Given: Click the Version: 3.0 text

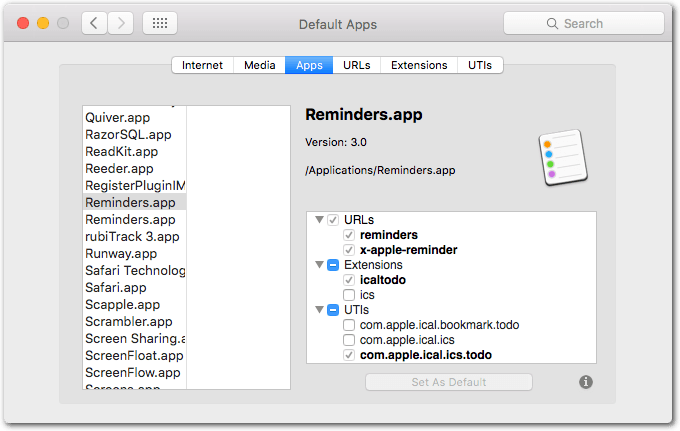Looking at the screenshot, I should [336, 142].
